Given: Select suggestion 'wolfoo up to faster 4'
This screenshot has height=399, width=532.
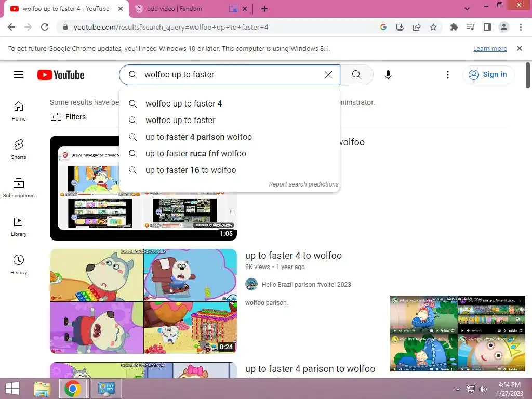Looking at the screenshot, I should (x=230, y=103).
